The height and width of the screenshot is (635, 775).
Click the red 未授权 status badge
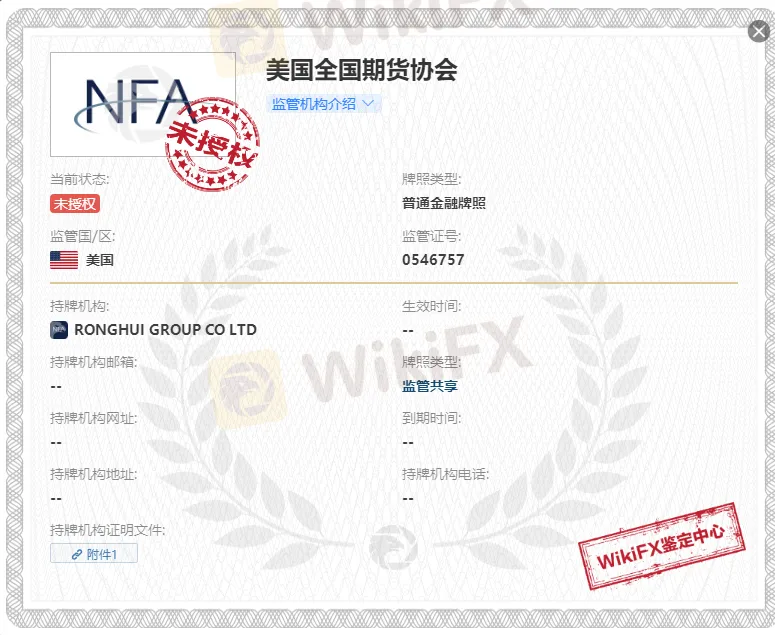pyautogui.click(x=75, y=203)
